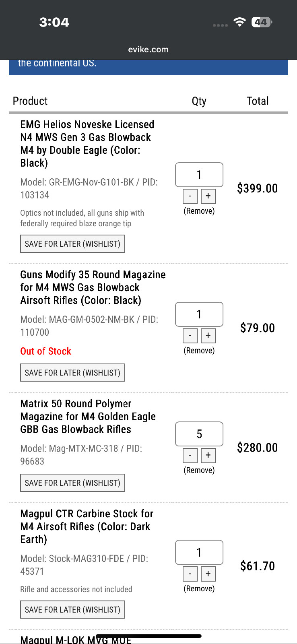Remove EMG Helios Noveske rifle from cart
297x644 pixels.
click(199, 211)
